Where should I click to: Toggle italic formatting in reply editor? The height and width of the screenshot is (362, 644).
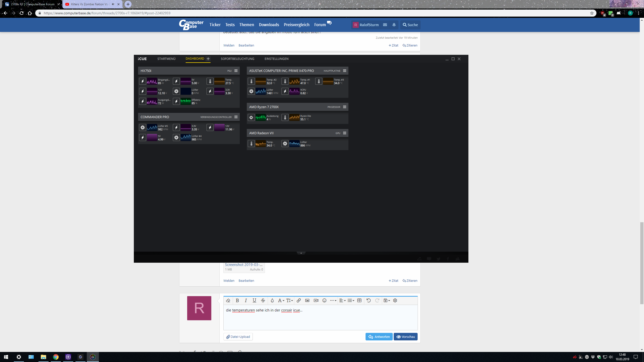[x=246, y=300]
